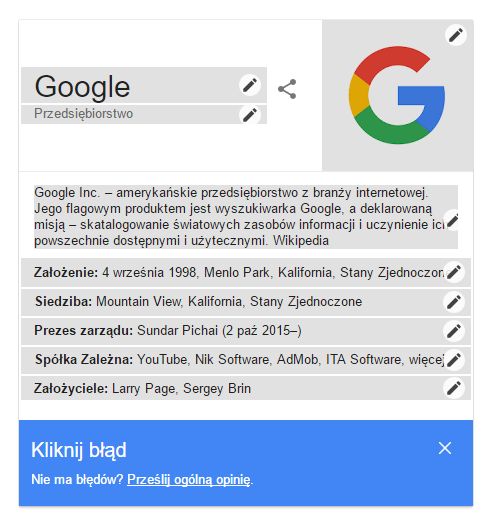Edit the Prezes zarządu row via pencil
Image resolution: width=490 pixels, height=524 pixels.
[454, 331]
